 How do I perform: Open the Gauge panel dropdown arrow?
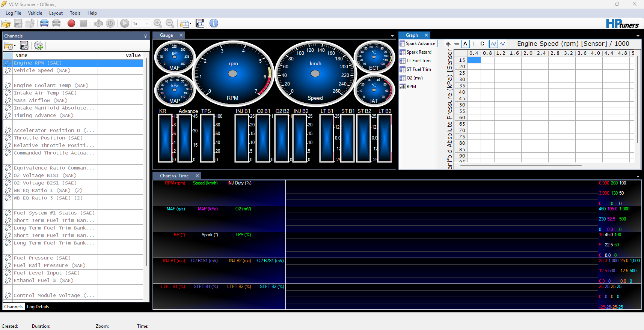[392, 36]
